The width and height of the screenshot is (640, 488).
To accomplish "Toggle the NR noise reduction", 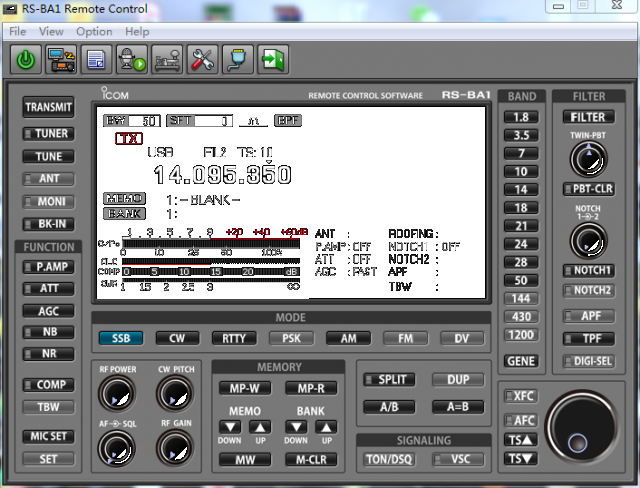I will [x=49, y=353].
